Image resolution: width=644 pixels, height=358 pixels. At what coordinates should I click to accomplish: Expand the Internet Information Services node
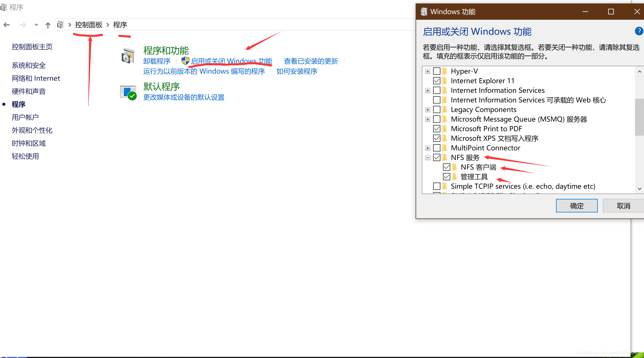(428, 91)
